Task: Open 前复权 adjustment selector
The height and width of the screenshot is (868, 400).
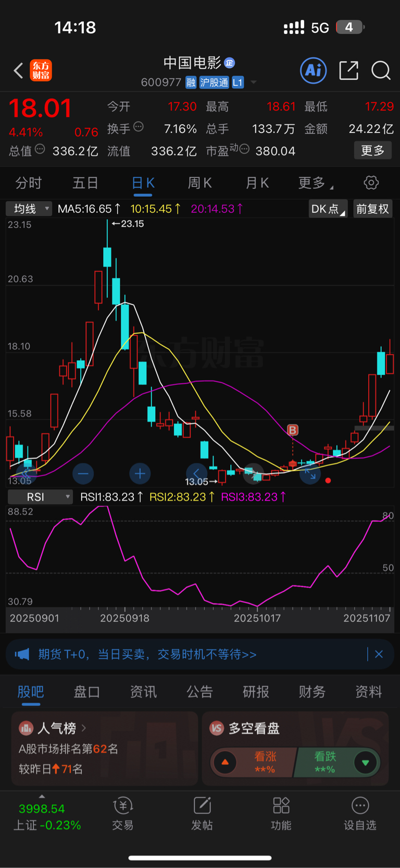Action: pos(372,209)
